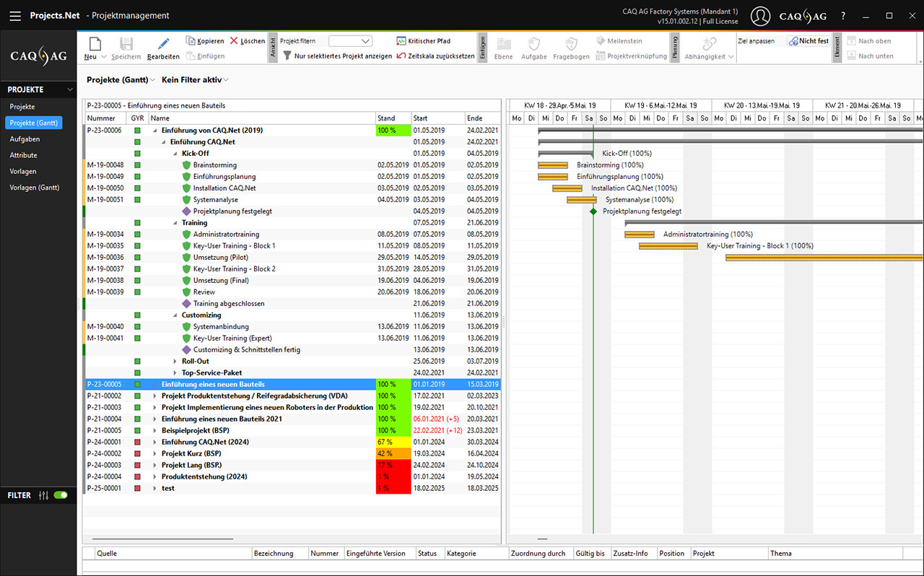Open the Neu dropdown arrow
924x576 pixels.
point(103,56)
